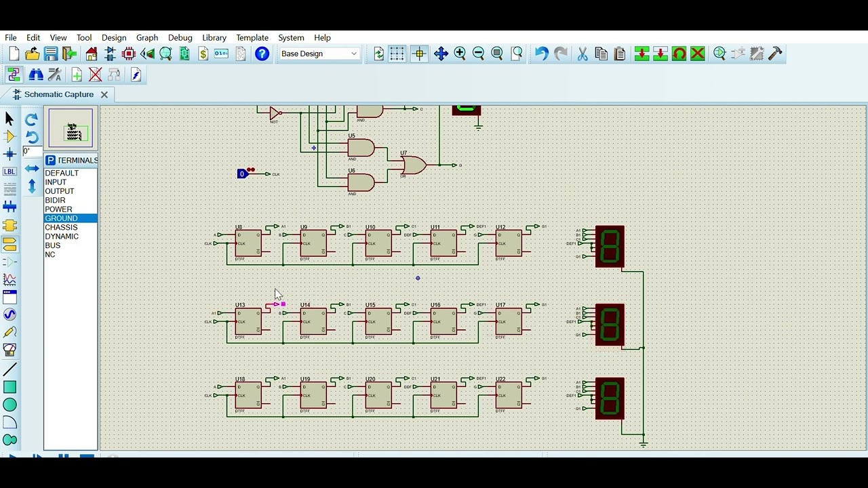Undo the last action

tap(541, 54)
